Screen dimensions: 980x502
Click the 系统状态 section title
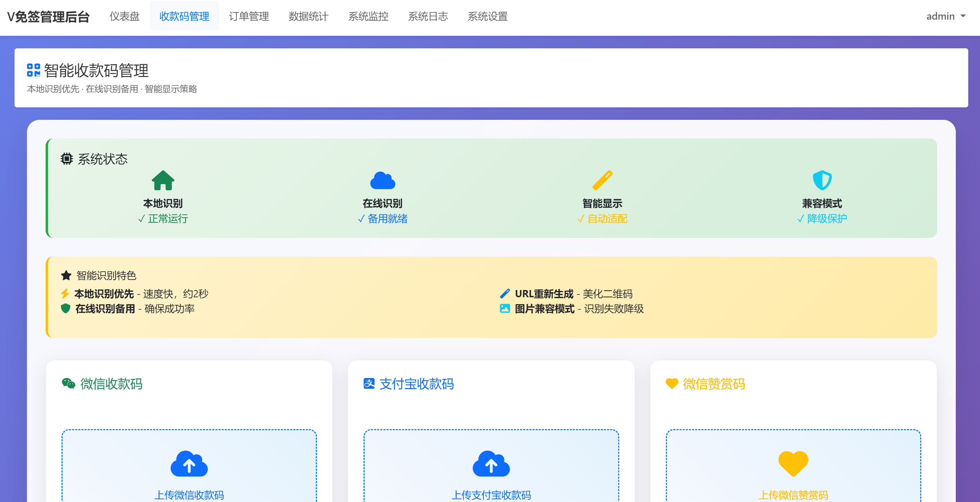[x=103, y=159]
